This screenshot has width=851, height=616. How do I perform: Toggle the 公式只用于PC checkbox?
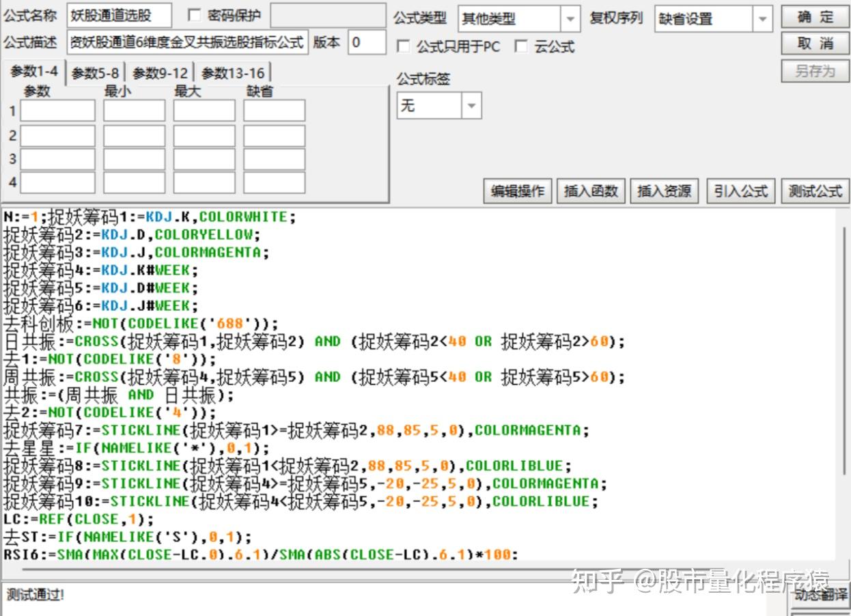point(403,46)
